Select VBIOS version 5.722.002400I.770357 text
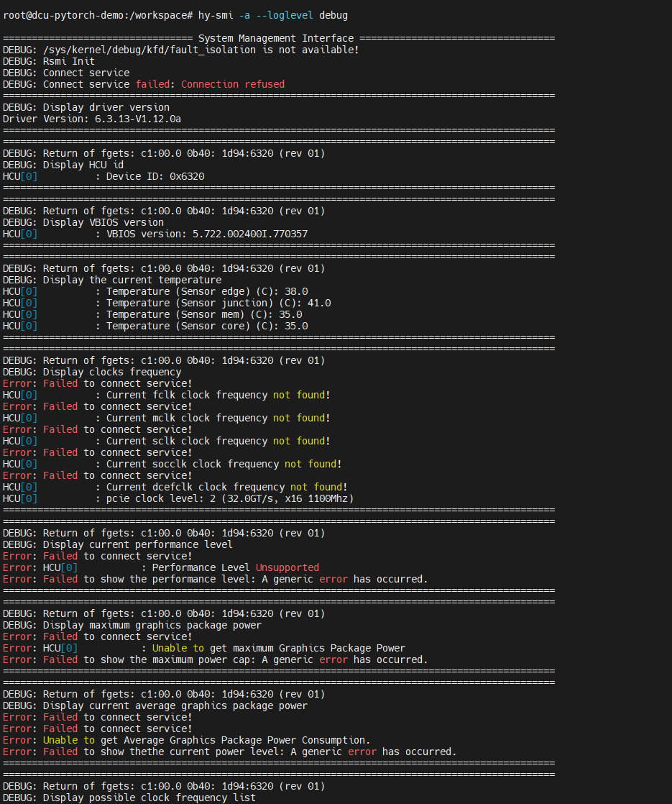Screen dimensions: 672x804 (x=207, y=234)
